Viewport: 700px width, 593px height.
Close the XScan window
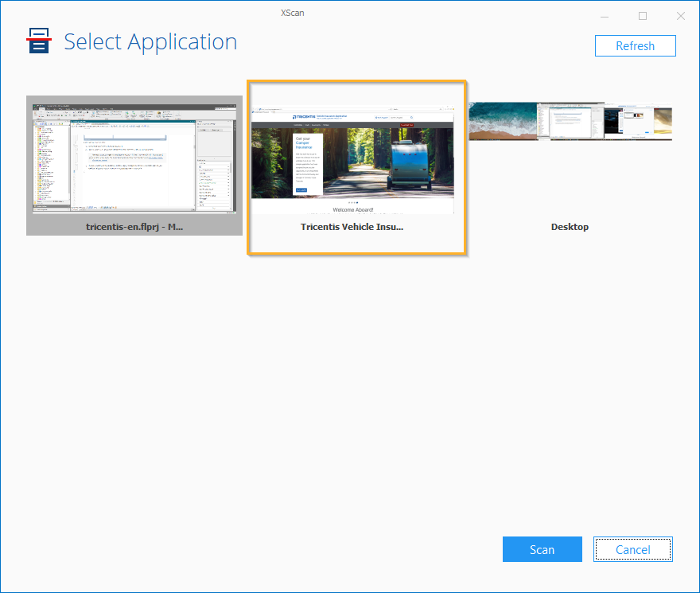click(x=680, y=16)
